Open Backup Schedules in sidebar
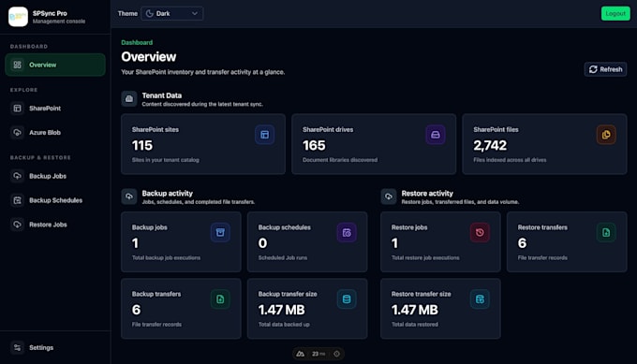The height and width of the screenshot is (364, 637). (x=55, y=200)
